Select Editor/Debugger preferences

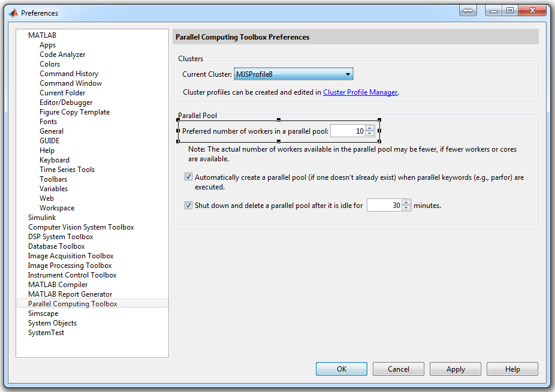(x=66, y=102)
